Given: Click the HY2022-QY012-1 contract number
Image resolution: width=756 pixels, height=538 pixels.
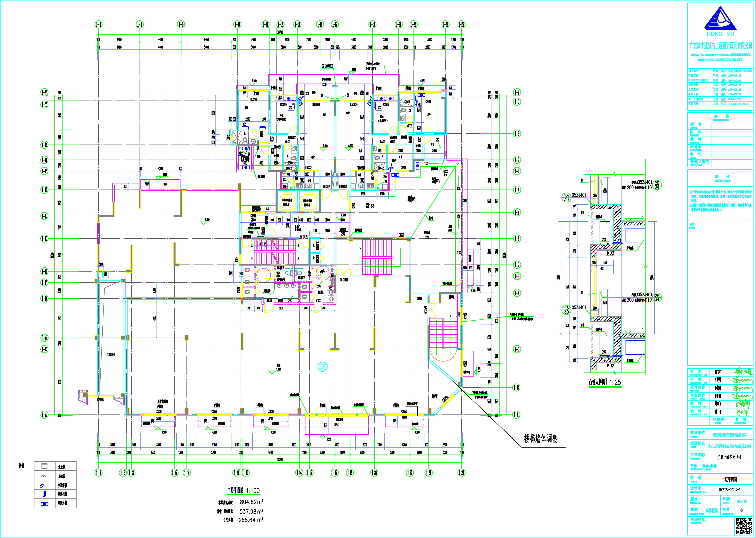Looking at the screenshot, I should [x=730, y=489].
